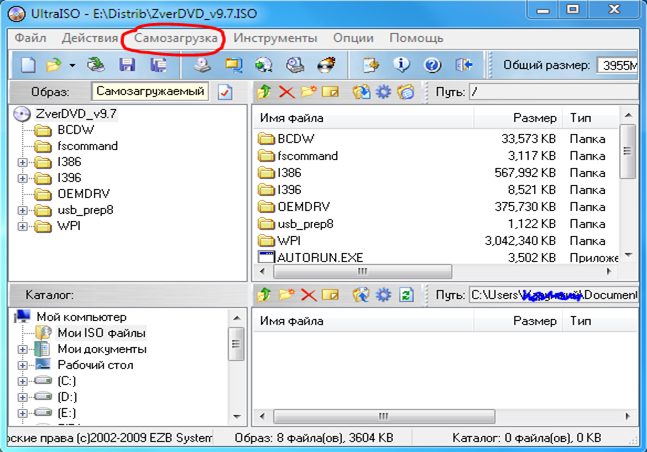647x452 pixels.
Task: Expand the I396 folder in the image tree
Action: tap(23, 178)
